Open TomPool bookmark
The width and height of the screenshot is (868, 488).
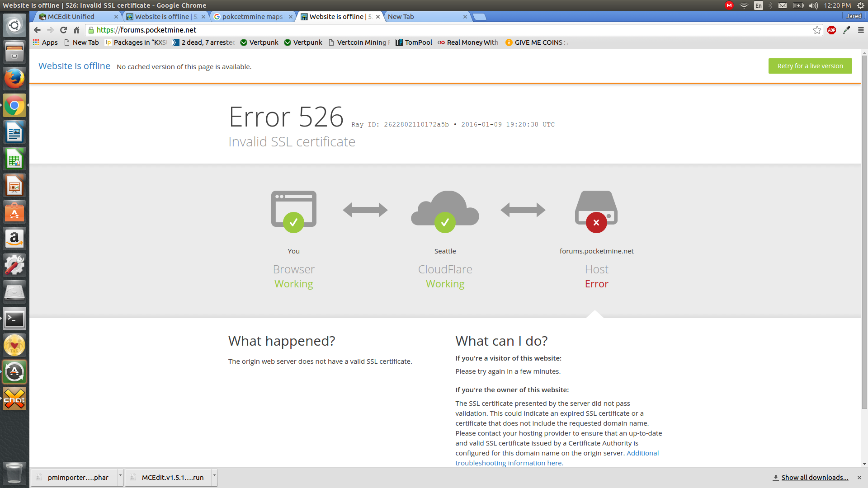[x=414, y=42]
